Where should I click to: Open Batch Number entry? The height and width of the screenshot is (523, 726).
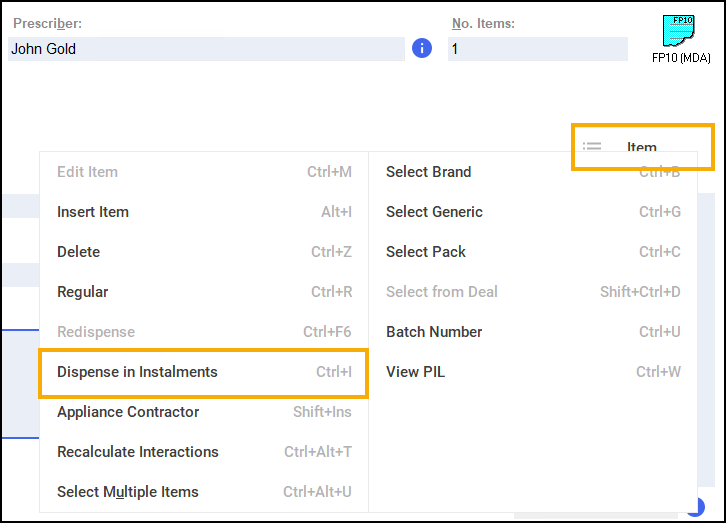(x=434, y=332)
